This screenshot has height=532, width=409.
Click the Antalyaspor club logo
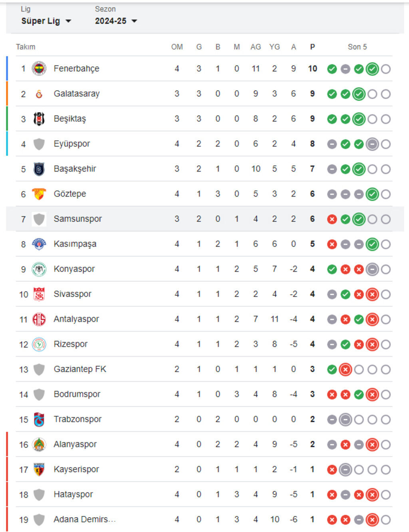39,319
